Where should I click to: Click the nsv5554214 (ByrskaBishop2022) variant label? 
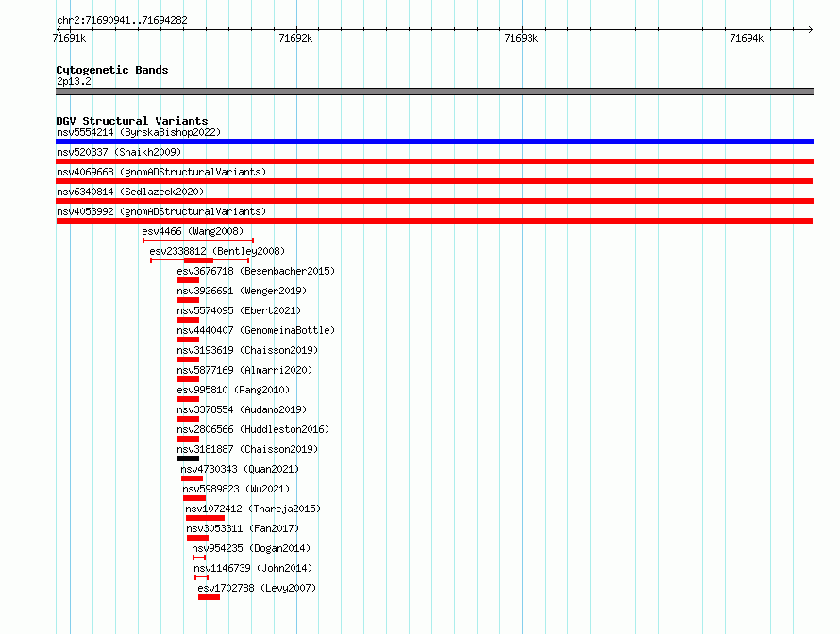coord(139,132)
